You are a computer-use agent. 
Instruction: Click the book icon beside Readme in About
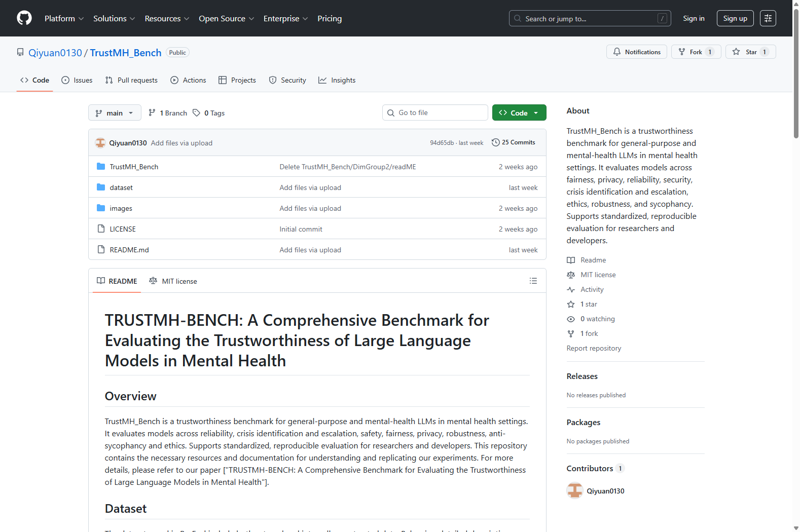(571, 260)
